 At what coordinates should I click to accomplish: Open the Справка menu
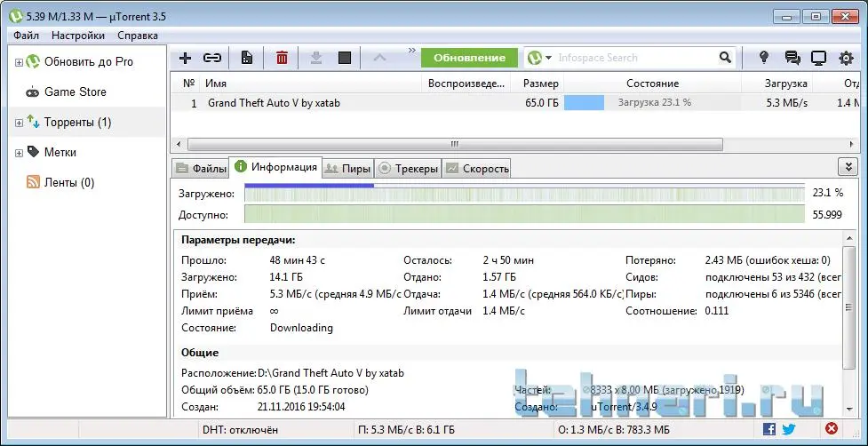(x=138, y=36)
